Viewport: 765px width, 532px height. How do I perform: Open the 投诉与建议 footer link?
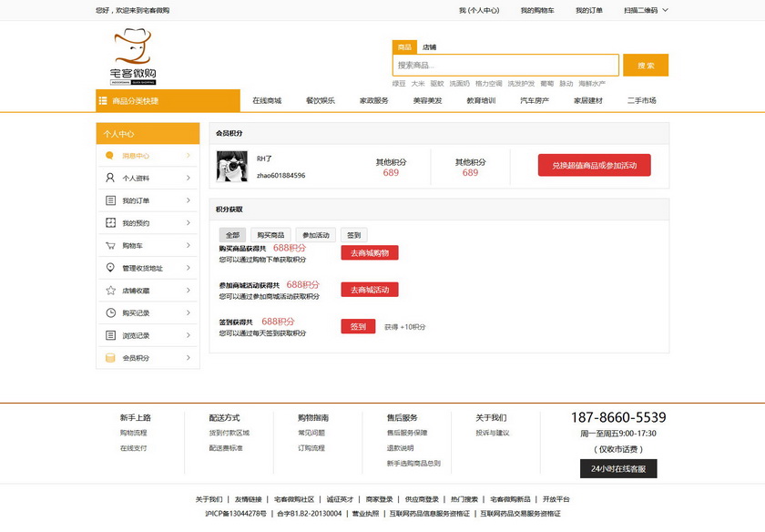493,433
